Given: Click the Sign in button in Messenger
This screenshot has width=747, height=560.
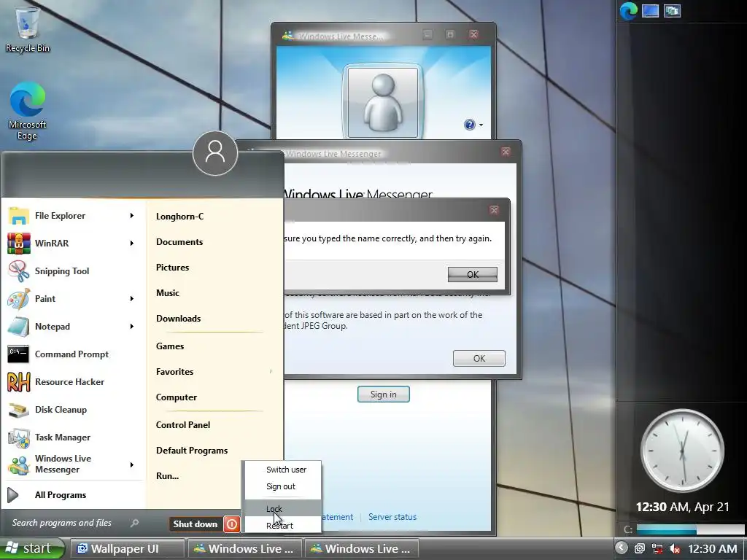Looking at the screenshot, I should [x=384, y=394].
